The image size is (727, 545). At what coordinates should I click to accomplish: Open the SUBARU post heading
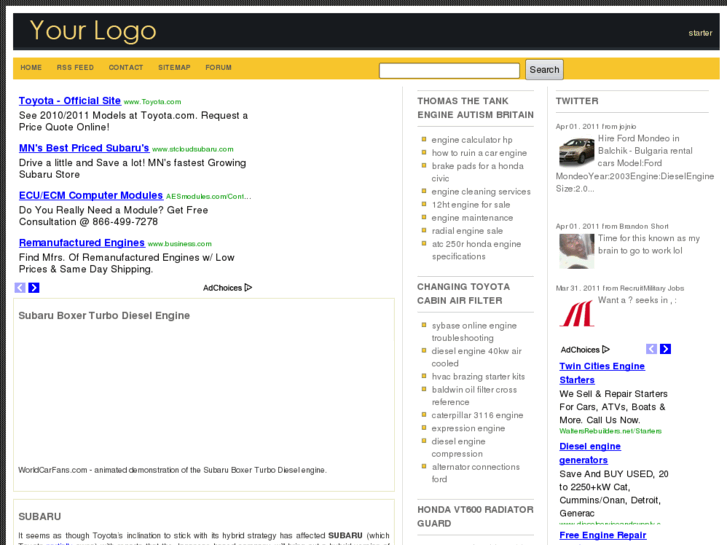[x=40, y=517]
